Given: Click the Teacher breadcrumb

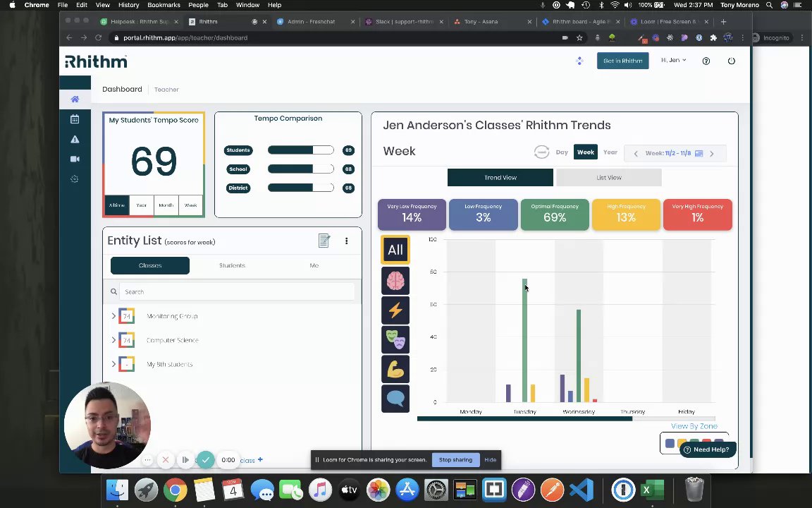Looking at the screenshot, I should pyautogui.click(x=166, y=90).
